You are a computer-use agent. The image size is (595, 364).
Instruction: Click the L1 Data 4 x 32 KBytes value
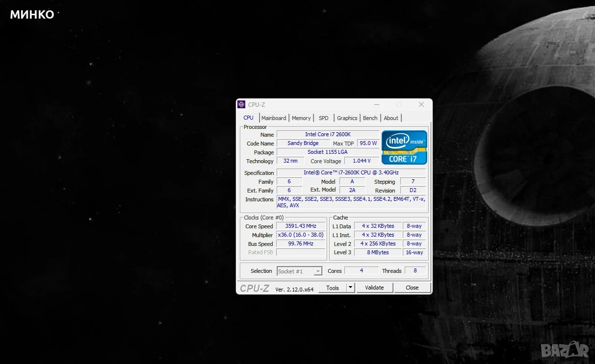pyautogui.click(x=378, y=226)
